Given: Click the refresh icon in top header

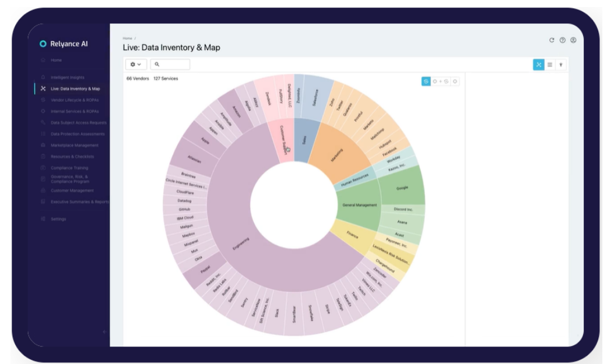Looking at the screenshot, I should pyautogui.click(x=552, y=40).
